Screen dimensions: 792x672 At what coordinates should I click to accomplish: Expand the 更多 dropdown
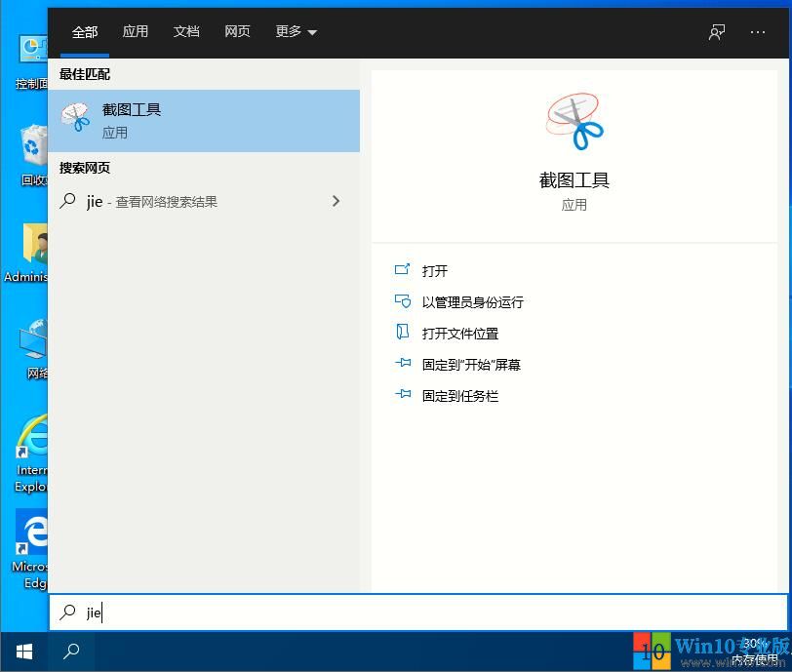pos(296,32)
